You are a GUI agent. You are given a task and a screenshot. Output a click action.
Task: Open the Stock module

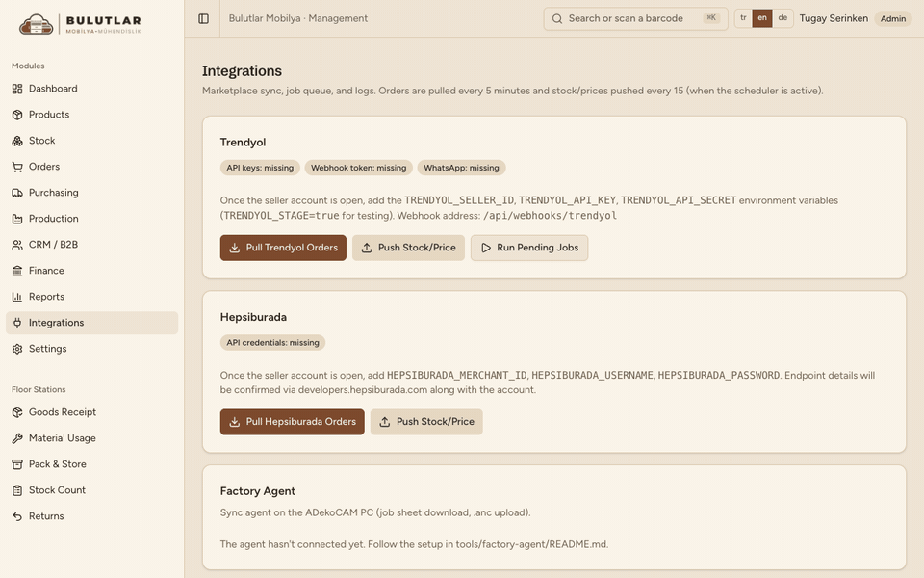pos(92,141)
